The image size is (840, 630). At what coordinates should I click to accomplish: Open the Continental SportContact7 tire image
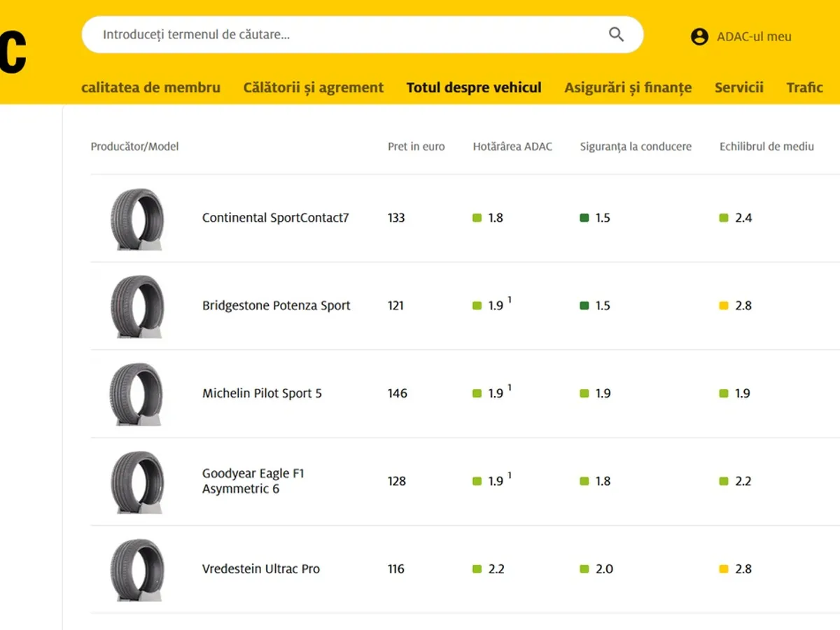click(x=137, y=218)
